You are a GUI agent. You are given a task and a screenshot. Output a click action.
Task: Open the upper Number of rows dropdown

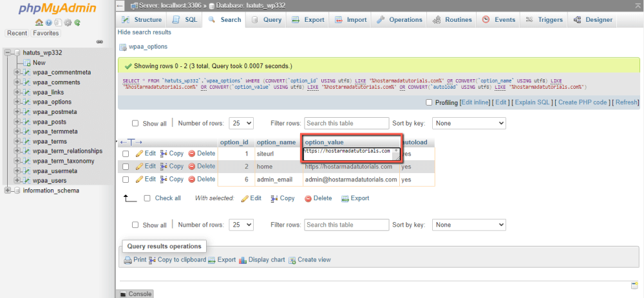click(242, 123)
